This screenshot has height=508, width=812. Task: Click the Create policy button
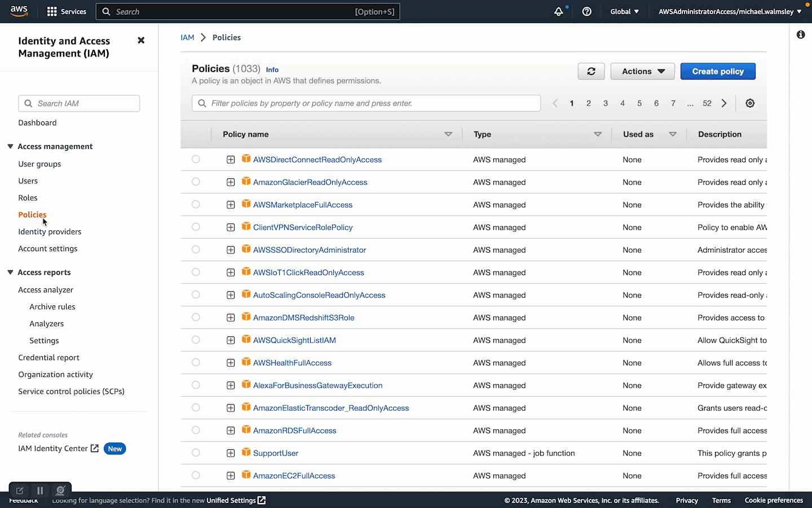click(718, 71)
